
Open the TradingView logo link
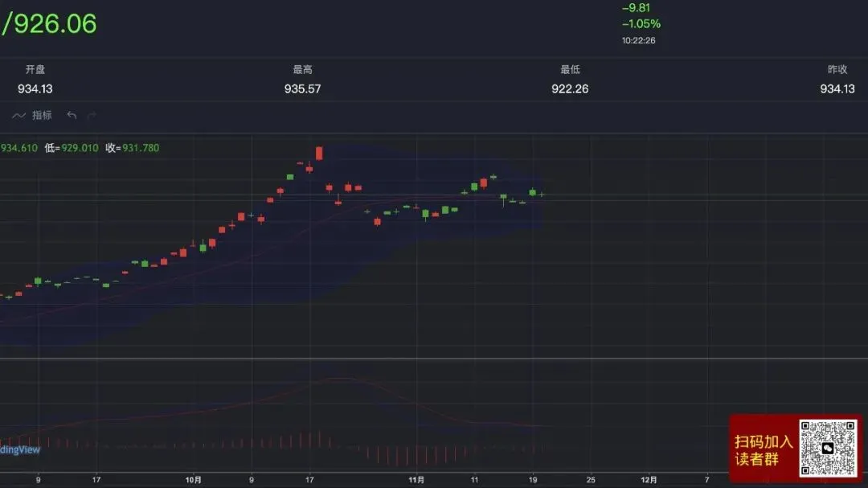tap(20, 449)
